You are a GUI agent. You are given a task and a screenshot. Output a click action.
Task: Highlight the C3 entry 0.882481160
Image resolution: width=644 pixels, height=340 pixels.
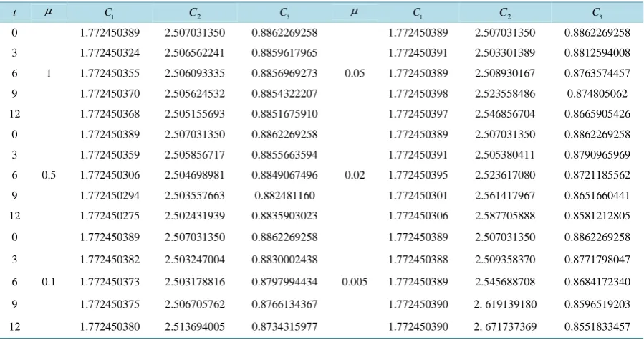coord(284,195)
